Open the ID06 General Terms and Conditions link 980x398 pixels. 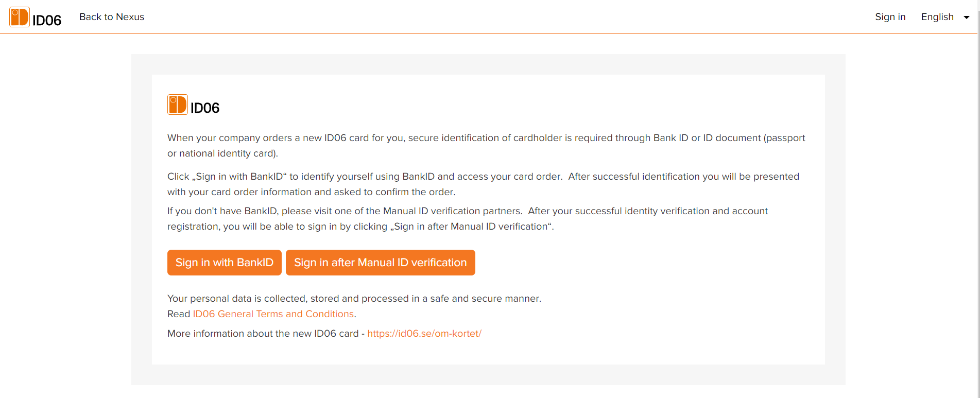273,314
